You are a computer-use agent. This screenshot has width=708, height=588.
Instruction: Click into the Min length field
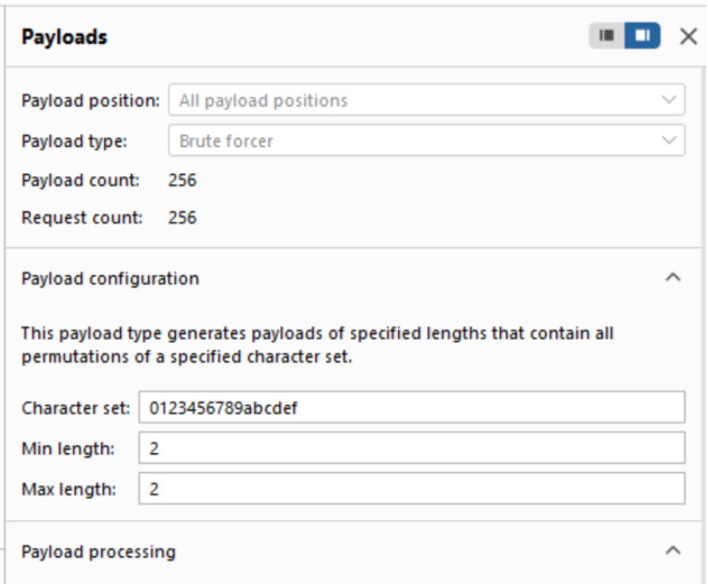tap(412, 448)
